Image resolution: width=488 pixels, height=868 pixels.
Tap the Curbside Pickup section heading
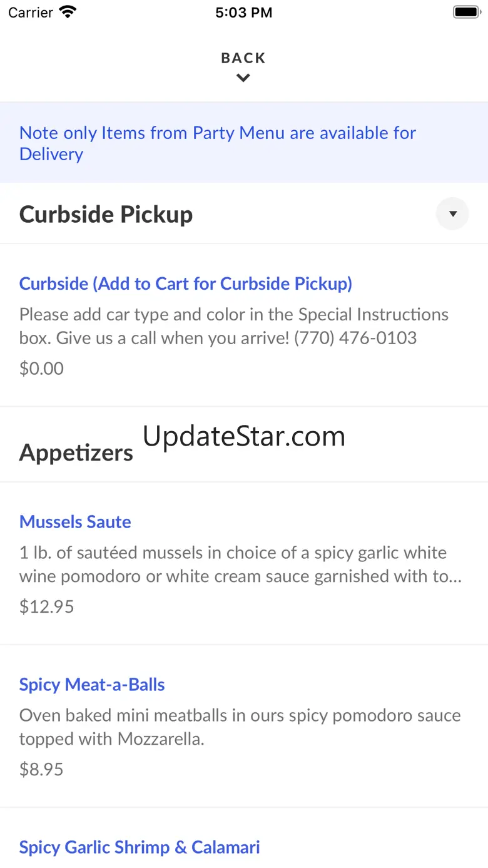point(106,214)
